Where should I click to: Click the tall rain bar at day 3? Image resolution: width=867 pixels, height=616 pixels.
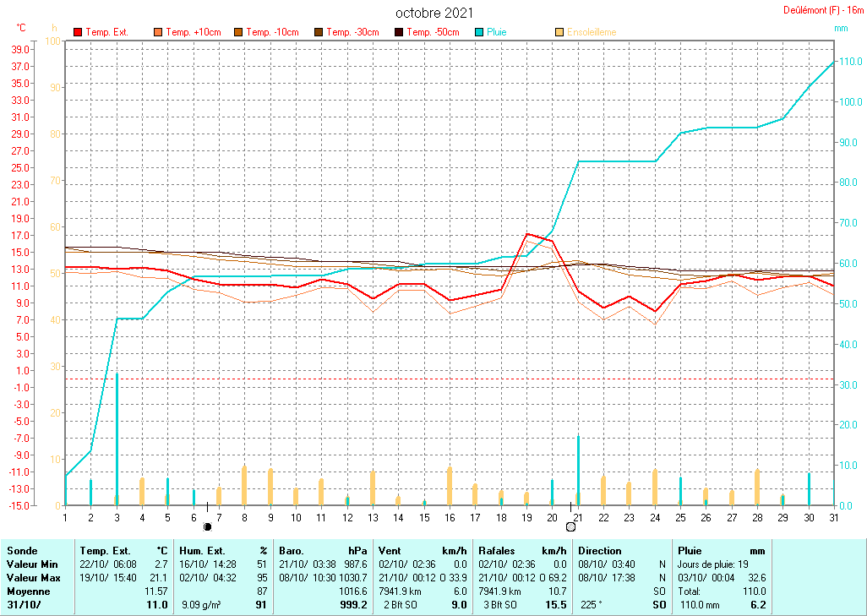(x=117, y=438)
